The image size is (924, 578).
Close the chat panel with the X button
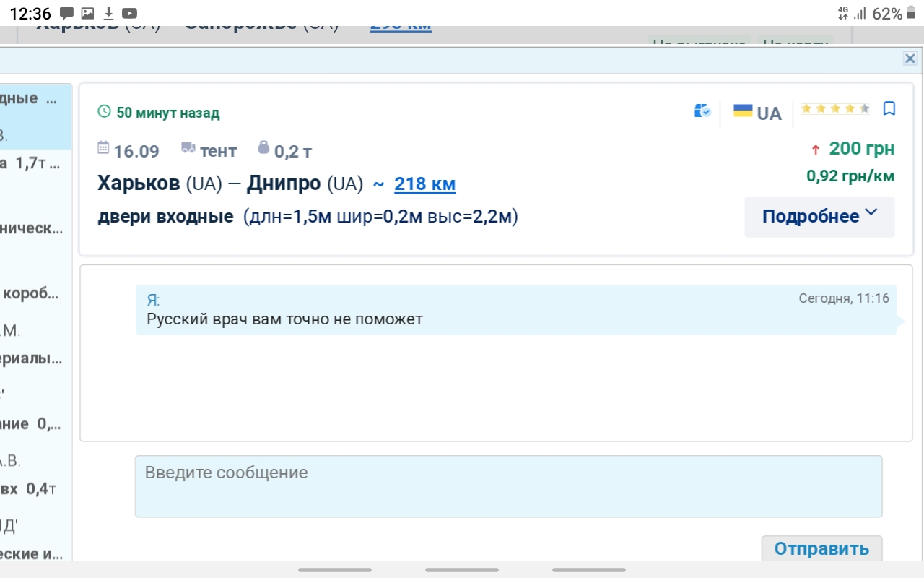[910, 59]
